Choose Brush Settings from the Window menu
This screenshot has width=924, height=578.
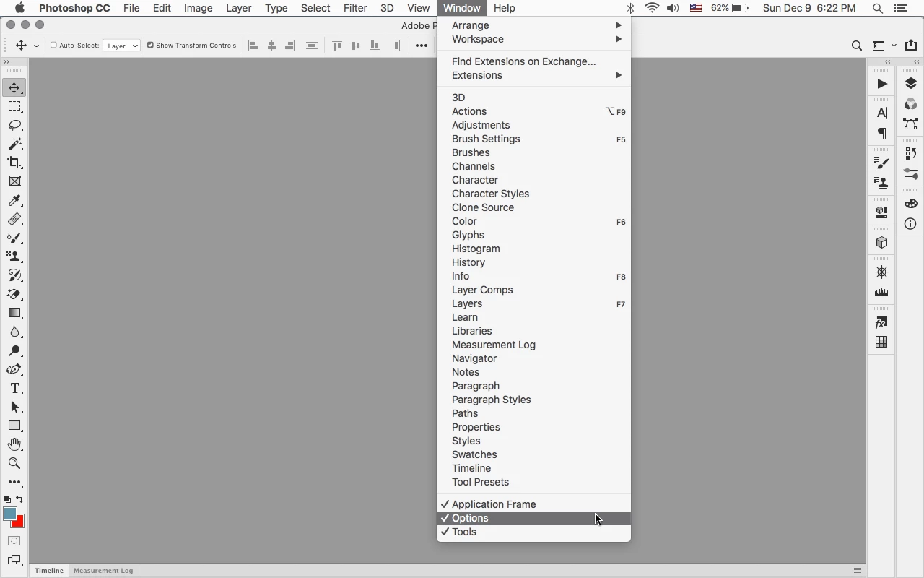click(534, 139)
